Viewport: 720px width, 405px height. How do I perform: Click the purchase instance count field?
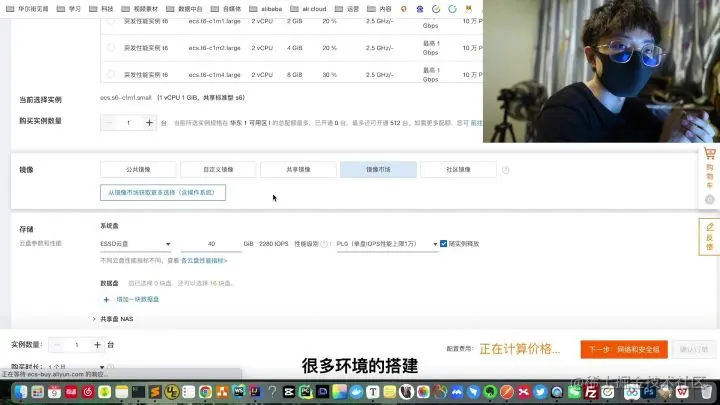click(x=129, y=123)
